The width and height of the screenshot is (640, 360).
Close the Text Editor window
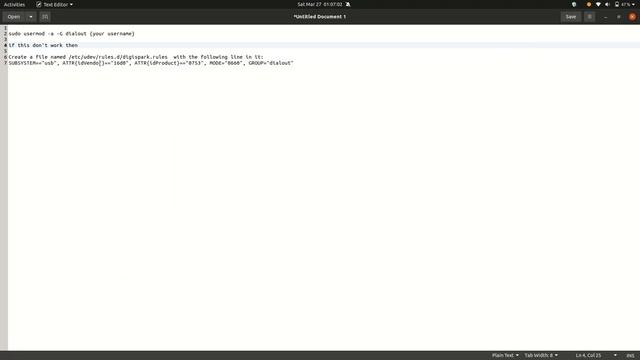pyautogui.click(x=632, y=17)
